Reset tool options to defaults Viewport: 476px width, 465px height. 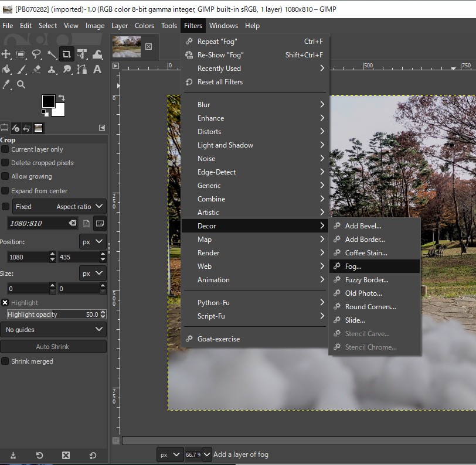tap(93, 455)
